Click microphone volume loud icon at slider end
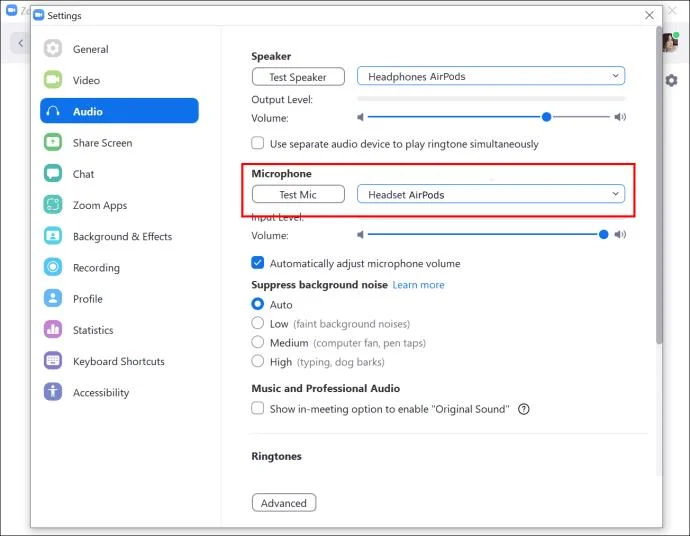690x536 pixels. 620,235
